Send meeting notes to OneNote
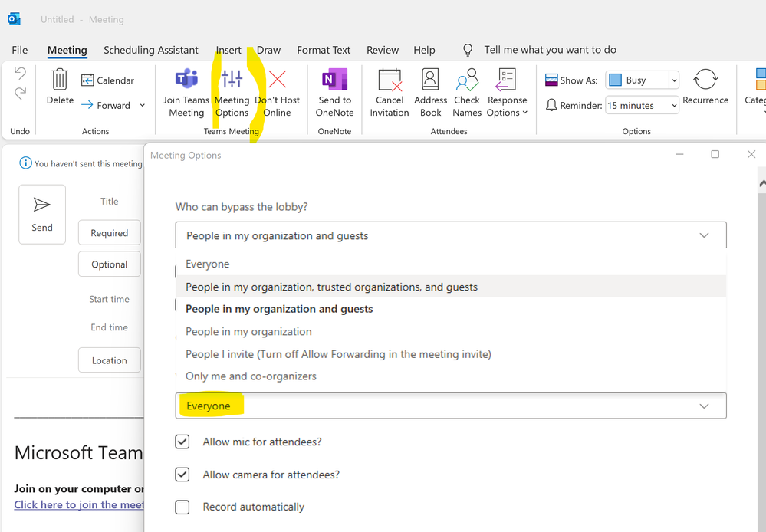The width and height of the screenshot is (766, 532). click(334, 93)
